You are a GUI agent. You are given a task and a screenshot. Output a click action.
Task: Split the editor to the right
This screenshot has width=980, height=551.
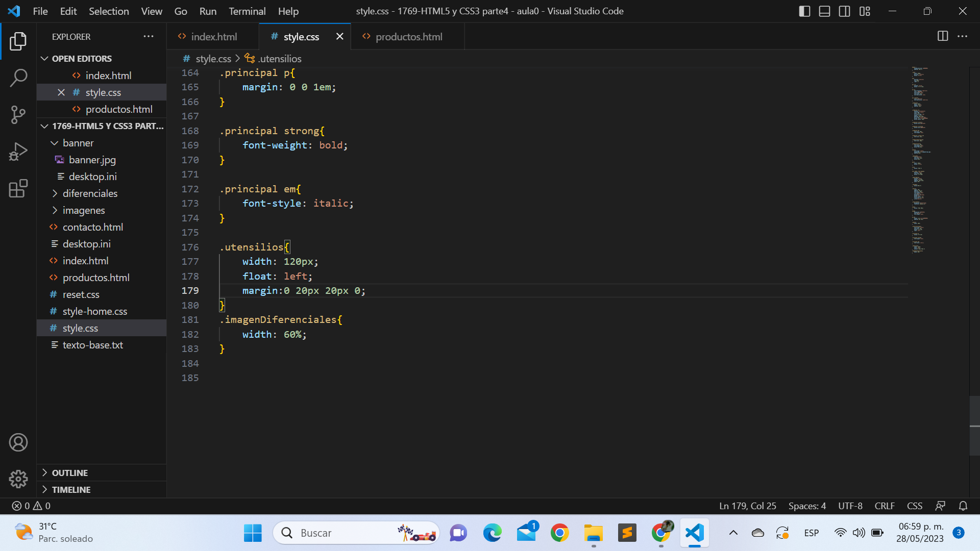[943, 36]
